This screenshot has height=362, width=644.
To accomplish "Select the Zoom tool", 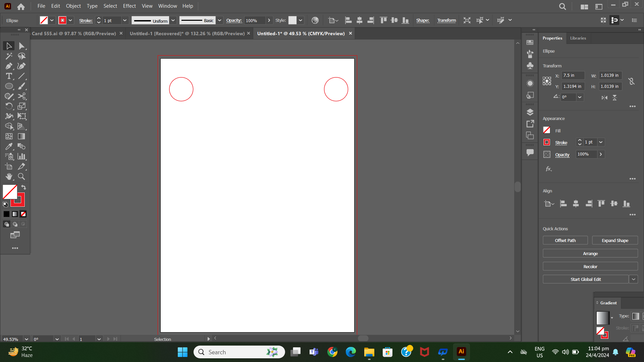I will click(22, 177).
